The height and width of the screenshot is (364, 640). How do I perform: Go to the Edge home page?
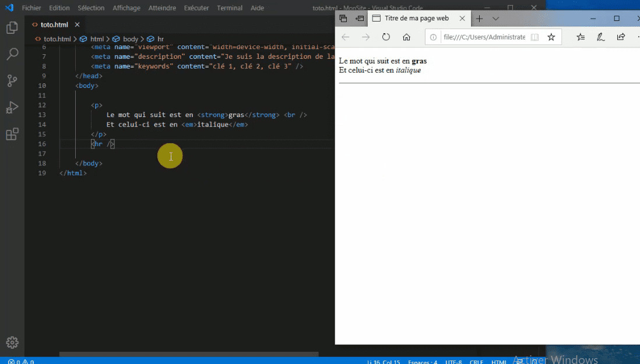pos(406,37)
